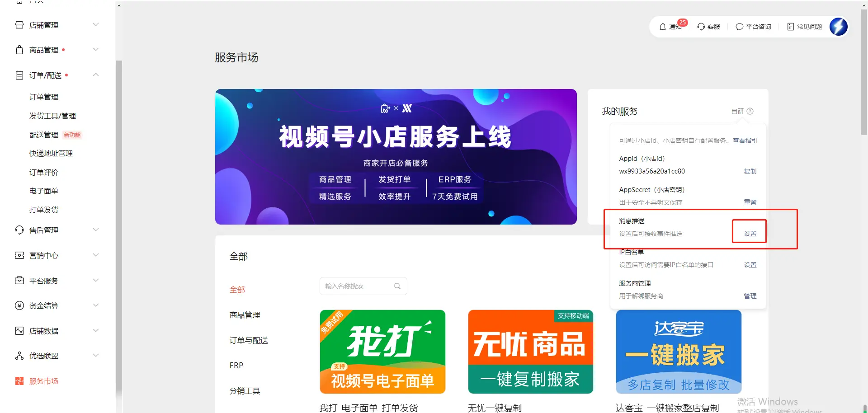868x413 pixels.
Task: Select the 电子面单 submenu item
Action: (x=44, y=191)
